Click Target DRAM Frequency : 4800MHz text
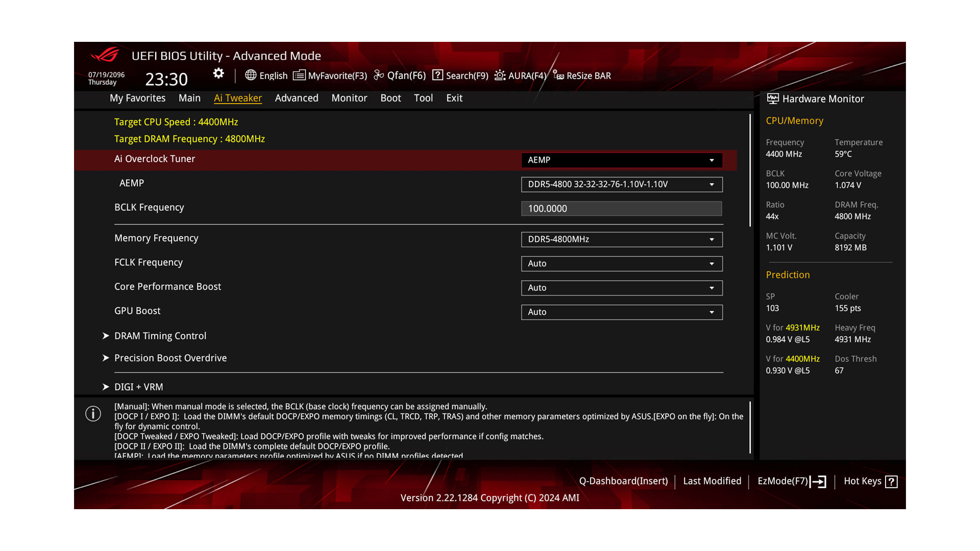Screen dimensions: 980x551 [x=189, y=139]
